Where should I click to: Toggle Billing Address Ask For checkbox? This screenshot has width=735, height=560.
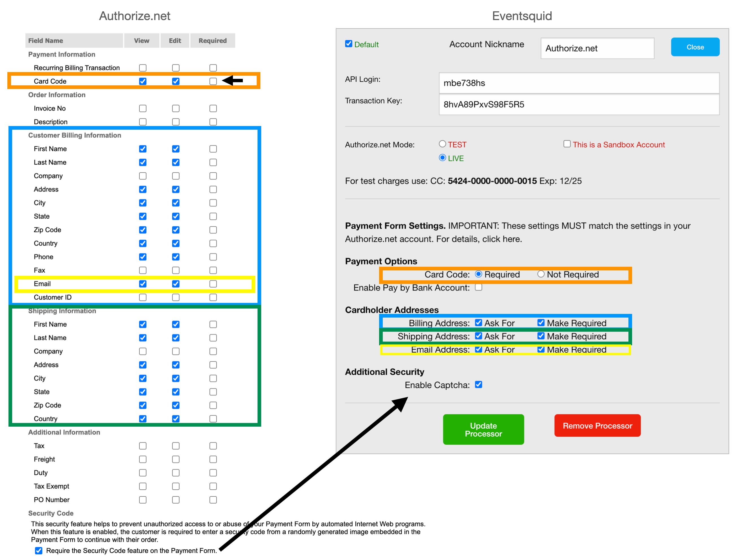point(478,322)
